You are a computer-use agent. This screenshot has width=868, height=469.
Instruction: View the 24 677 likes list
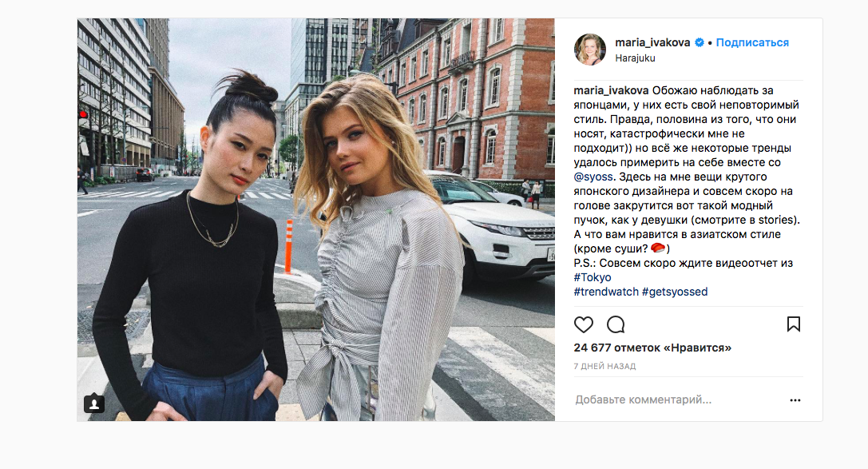(652, 348)
